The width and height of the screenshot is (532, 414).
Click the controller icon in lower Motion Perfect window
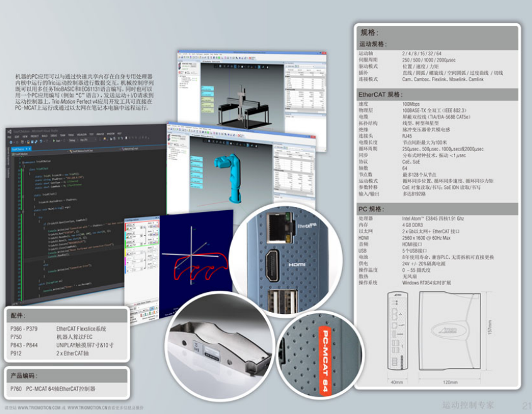[x=169, y=137]
